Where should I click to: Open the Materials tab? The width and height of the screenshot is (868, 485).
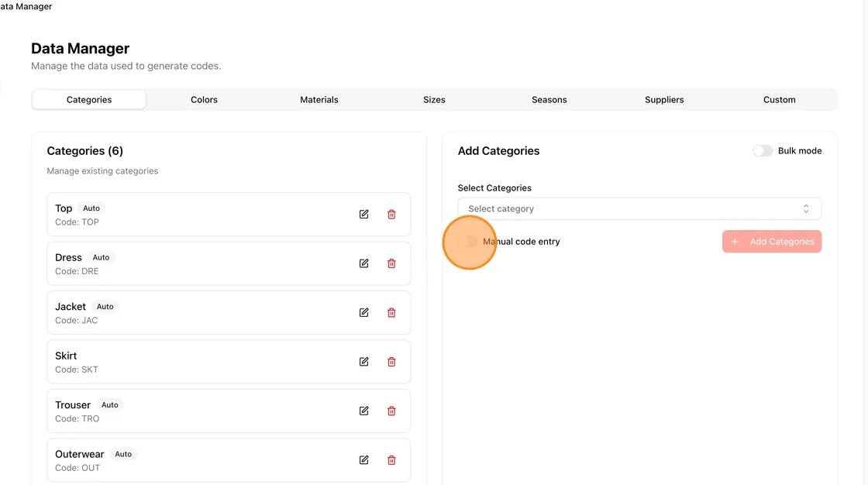pos(319,100)
